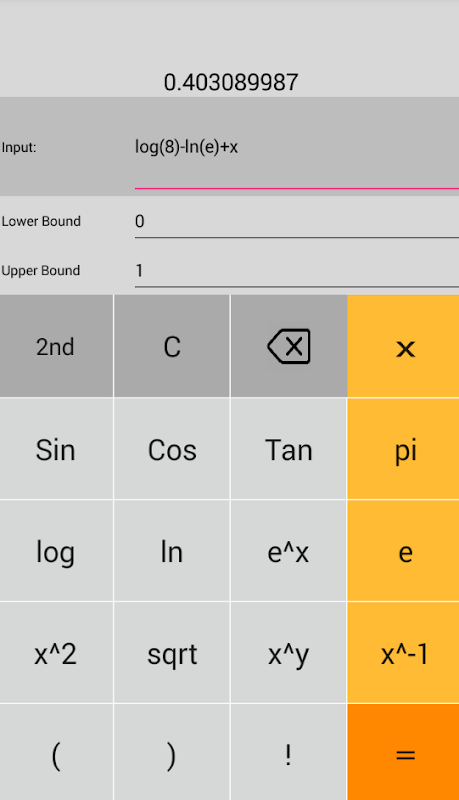Tap the factorial ! key
The image size is (459, 800).
[289, 753]
